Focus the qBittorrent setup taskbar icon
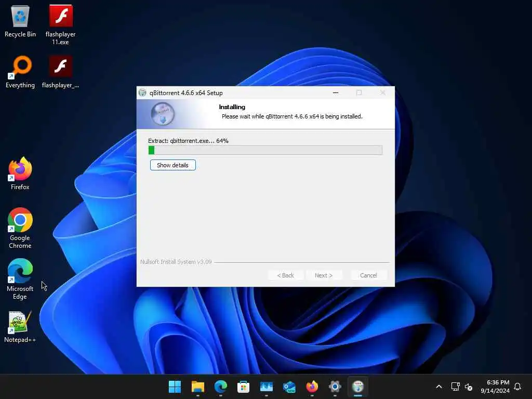 point(357,387)
